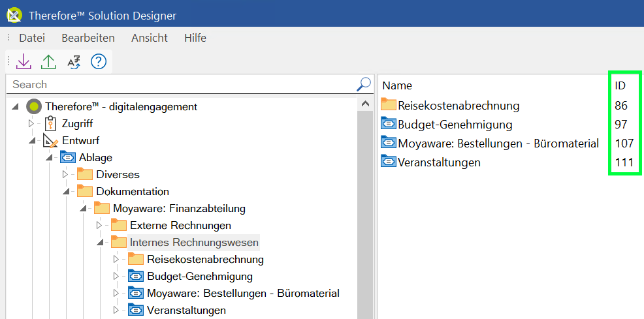The image size is (644, 319).
Task: Click Reisekostenabrechnung folder icon in list
Action: (x=389, y=105)
